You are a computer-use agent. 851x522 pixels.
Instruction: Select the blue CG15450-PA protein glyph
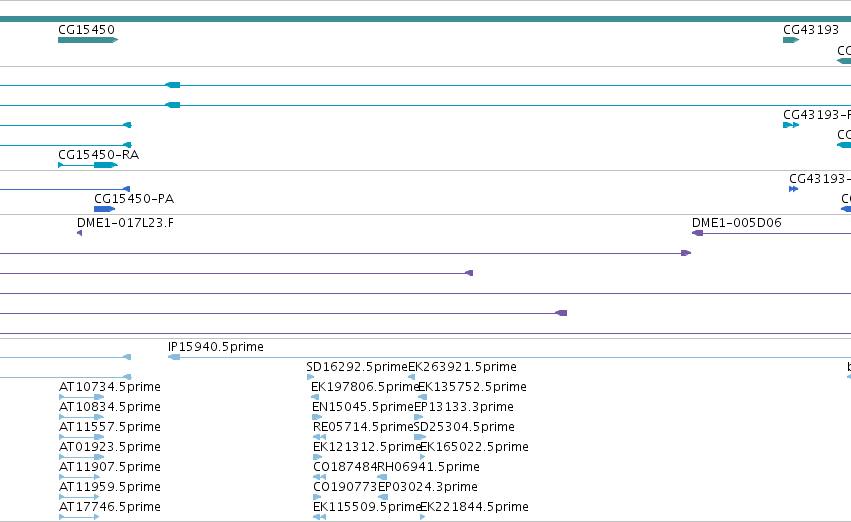pos(104,209)
